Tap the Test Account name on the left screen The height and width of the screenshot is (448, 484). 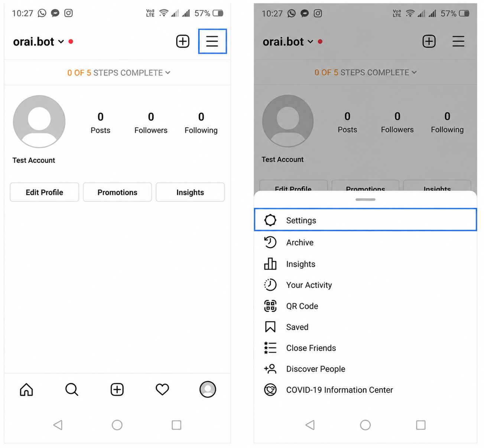tap(34, 160)
